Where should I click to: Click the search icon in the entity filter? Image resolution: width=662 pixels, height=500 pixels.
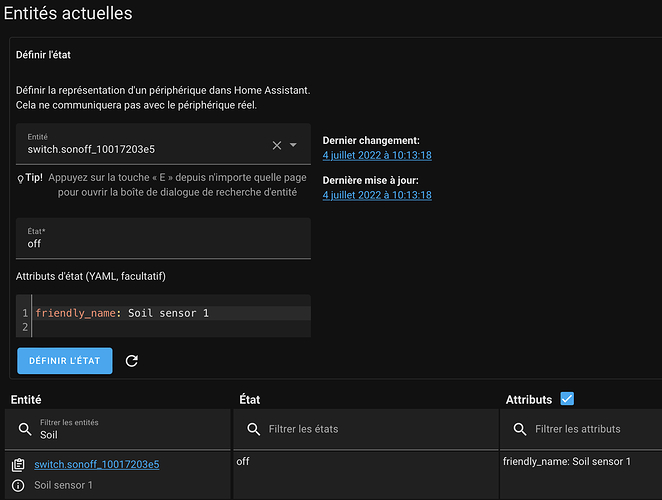[25, 429]
